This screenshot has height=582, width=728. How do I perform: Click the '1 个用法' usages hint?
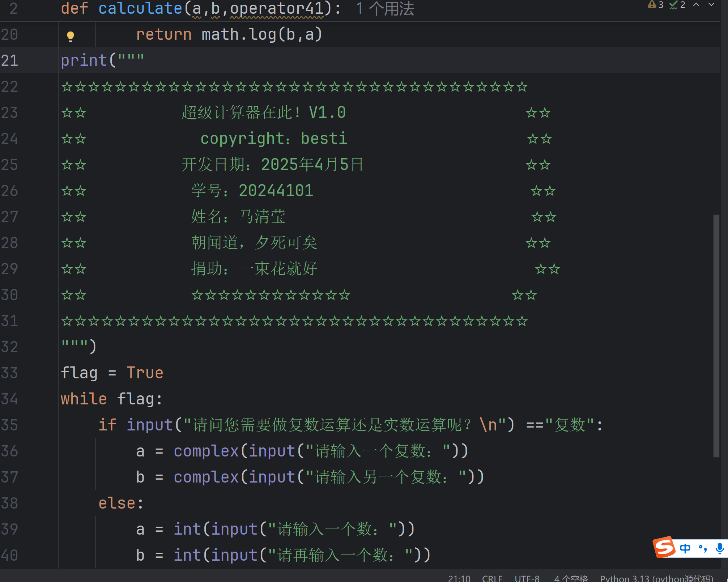click(x=385, y=9)
